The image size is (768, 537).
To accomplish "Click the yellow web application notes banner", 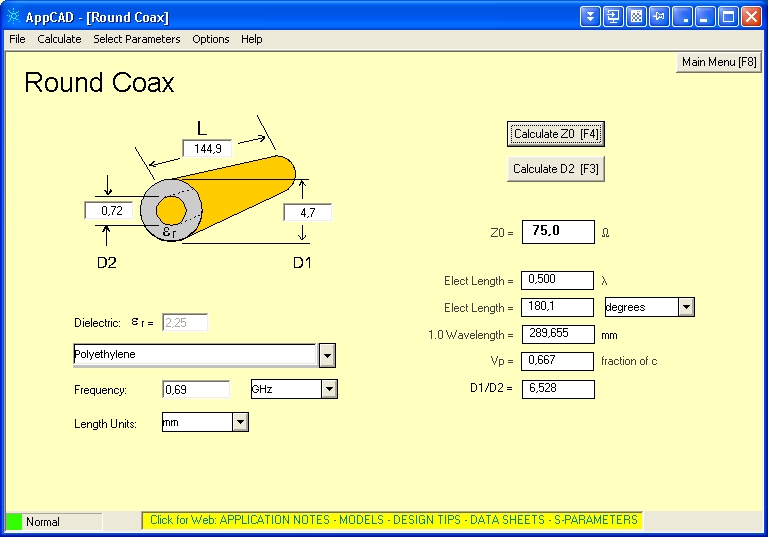I will pos(393,520).
